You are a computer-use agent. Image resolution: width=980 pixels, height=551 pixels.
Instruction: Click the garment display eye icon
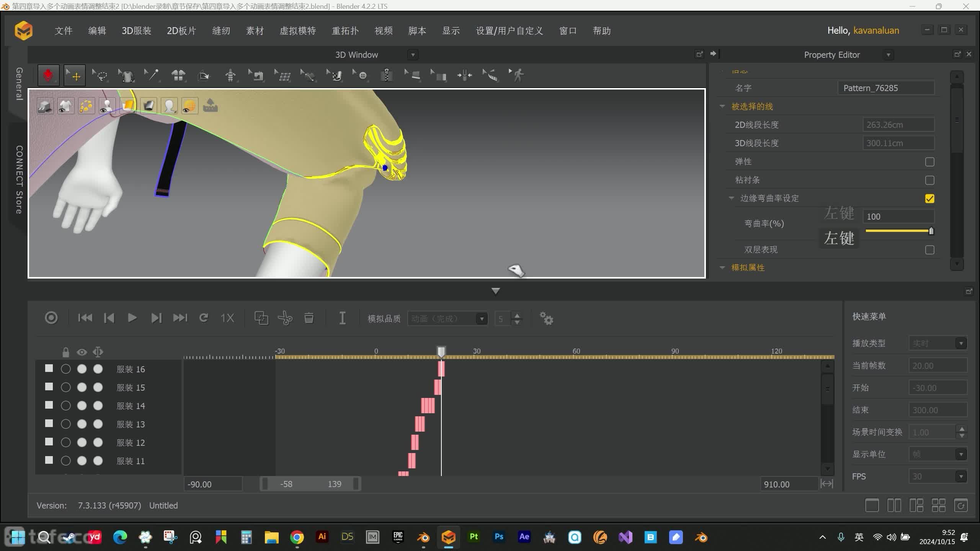coord(66,106)
